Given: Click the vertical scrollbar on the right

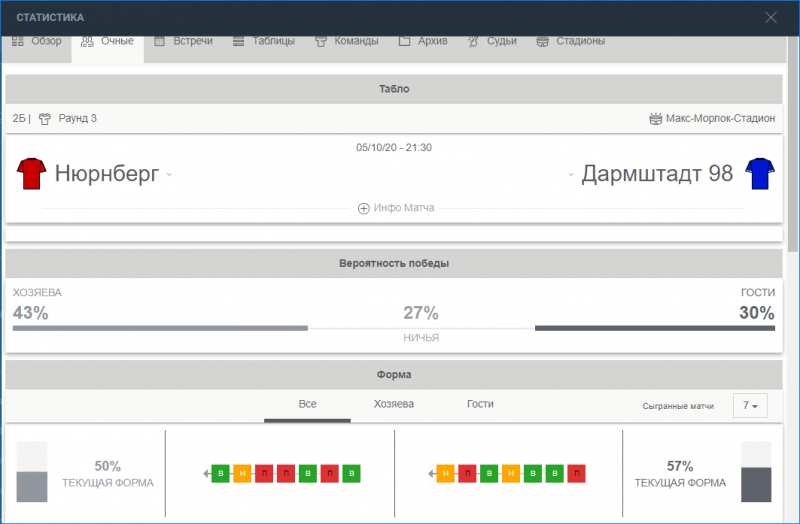Looking at the screenshot, I should (x=793, y=143).
